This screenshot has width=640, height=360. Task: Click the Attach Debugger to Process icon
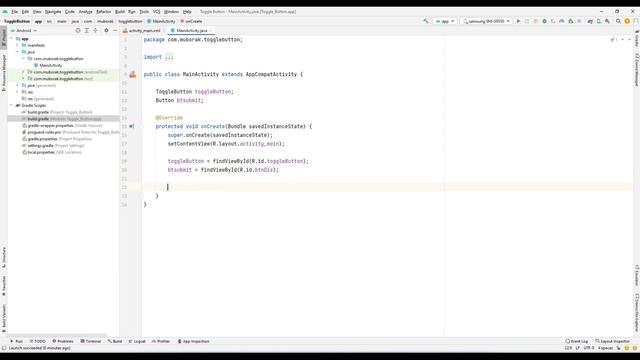coord(571,21)
